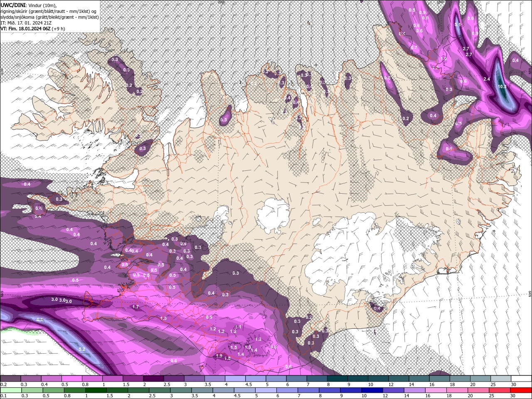532x399 pixels.
Task: Click the UWC/DINI title text
Action: [13, 5]
